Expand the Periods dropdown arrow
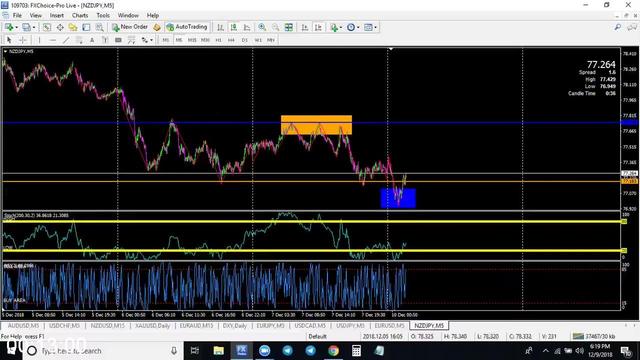This screenshot has height=360, width=640. click(358, 27)
